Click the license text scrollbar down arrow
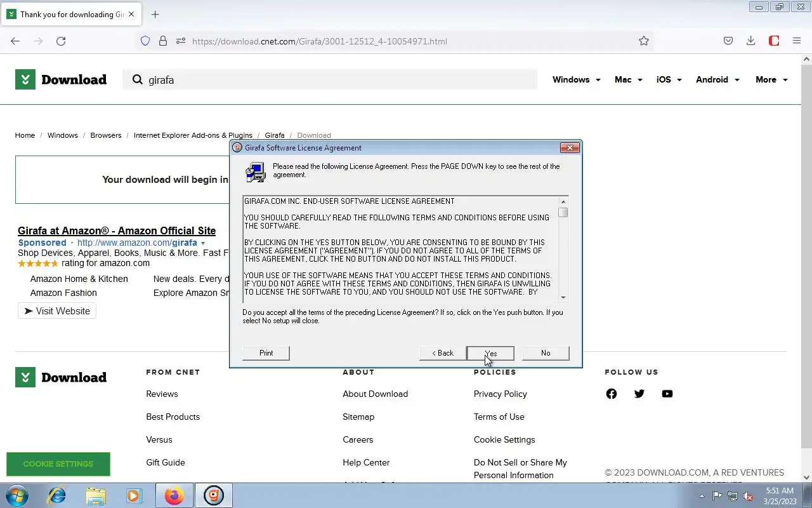812x508 pixels. (563, 297)
